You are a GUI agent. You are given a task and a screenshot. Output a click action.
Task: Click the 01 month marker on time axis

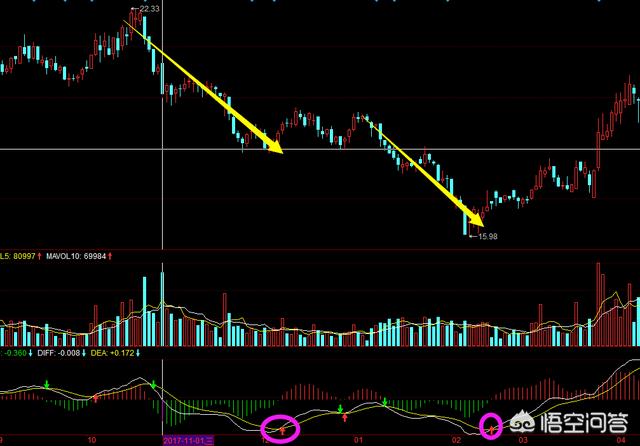pos(357,440)
